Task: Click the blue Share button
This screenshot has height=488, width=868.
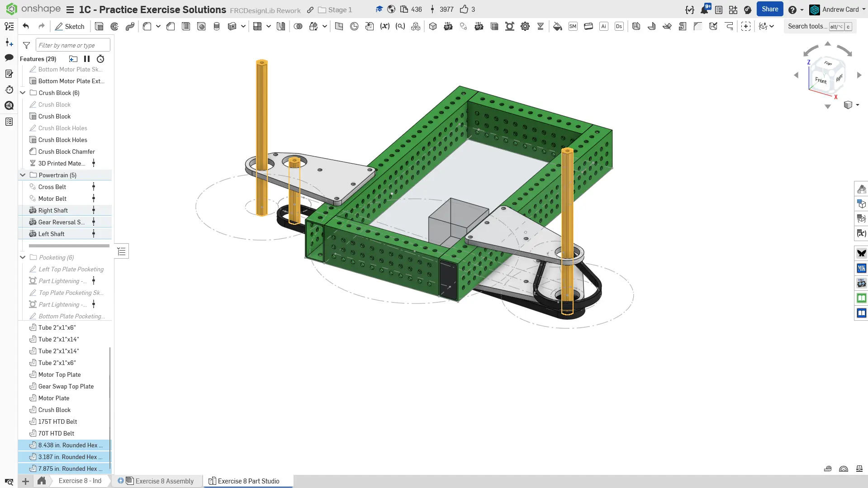Action: tap(769, 9)
